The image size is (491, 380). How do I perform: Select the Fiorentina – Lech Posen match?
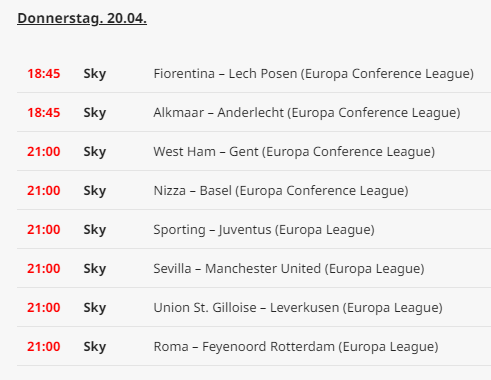pyautogui.click(x=314, y=74)
